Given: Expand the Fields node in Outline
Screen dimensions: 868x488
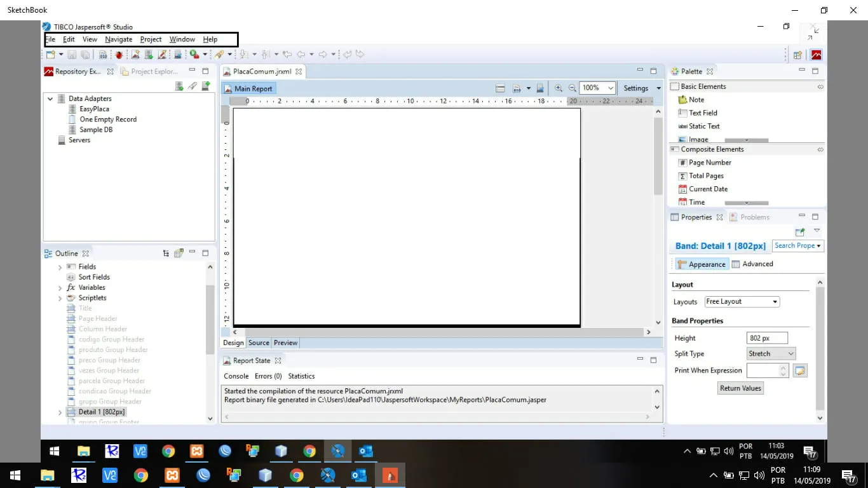Looking at the screenshot, I should pos(60,268).
